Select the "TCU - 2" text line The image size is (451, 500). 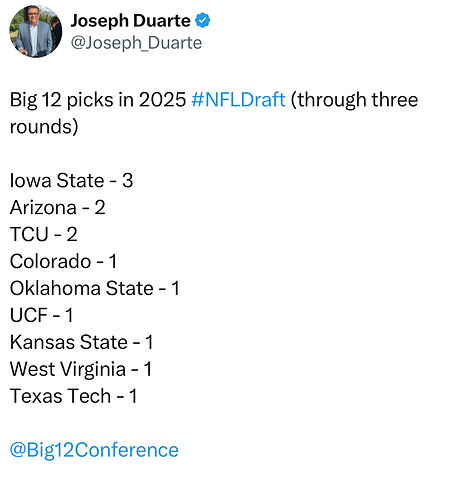[x=44, y=234]
